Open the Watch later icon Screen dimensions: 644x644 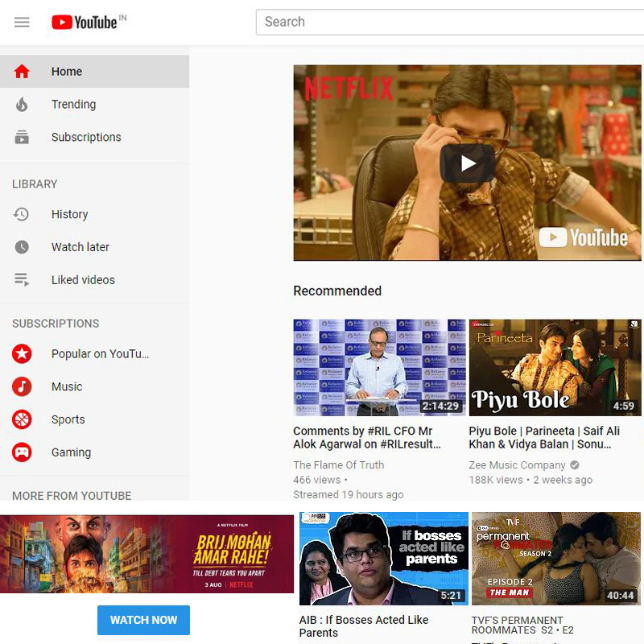point(23,247)
